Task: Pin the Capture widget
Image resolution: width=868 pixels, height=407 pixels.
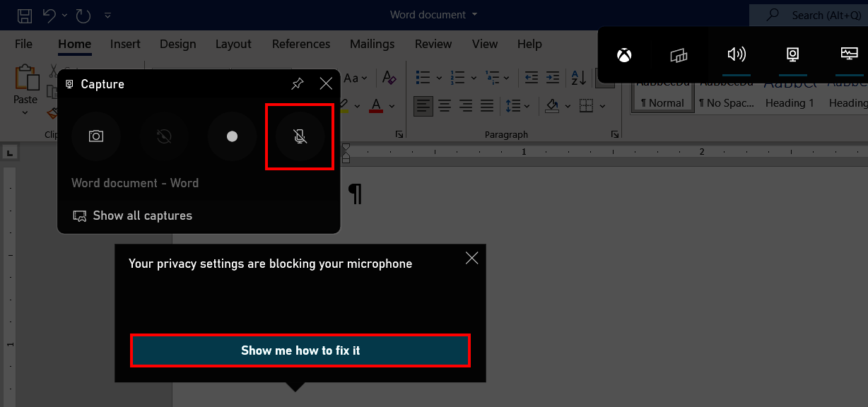Action: (297, 83)
